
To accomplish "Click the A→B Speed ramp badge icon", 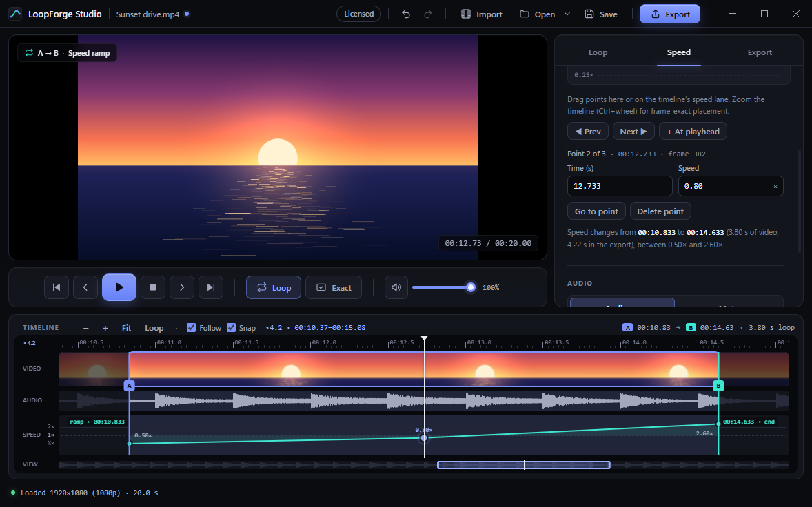I will pyautogui.click(x=29, y=53).
